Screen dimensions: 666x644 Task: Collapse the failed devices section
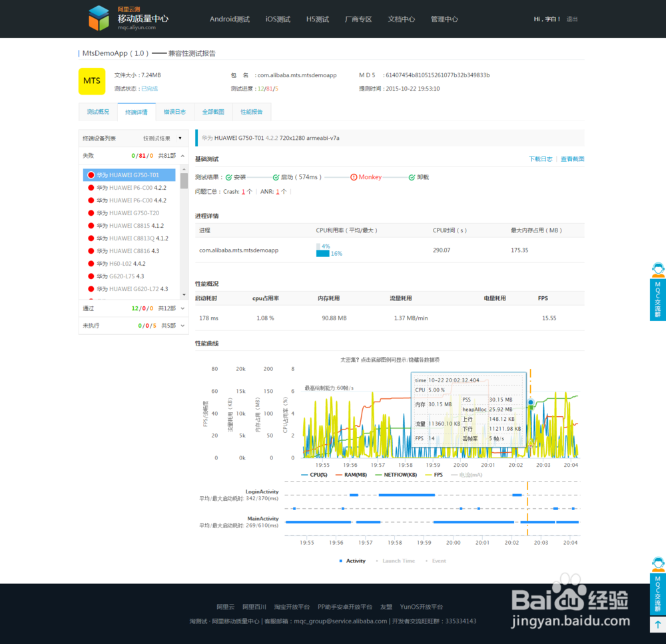182,156
